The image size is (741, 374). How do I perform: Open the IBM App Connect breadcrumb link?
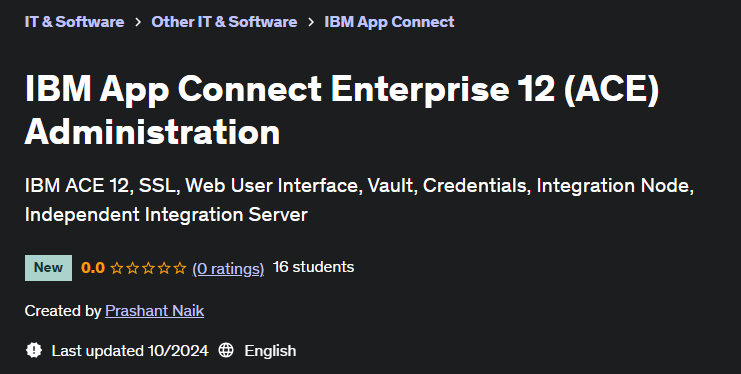tap(389, 22)
